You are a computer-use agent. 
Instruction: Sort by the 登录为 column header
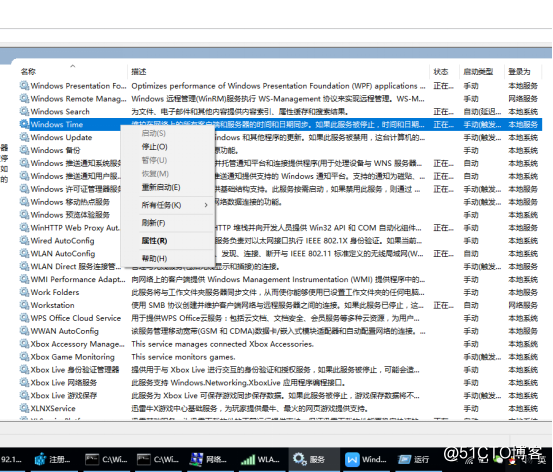coord(519,72)
